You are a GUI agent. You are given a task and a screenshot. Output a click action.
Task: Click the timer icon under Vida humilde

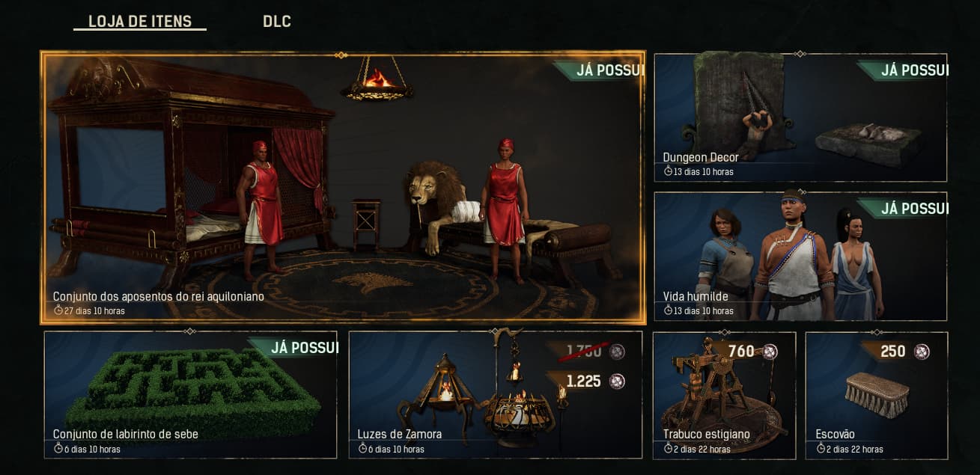click(x=669, y=310)
